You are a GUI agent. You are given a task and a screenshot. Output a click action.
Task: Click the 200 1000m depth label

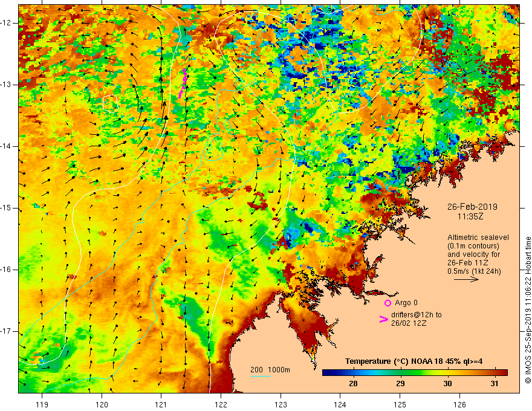(x=270, y=370)
